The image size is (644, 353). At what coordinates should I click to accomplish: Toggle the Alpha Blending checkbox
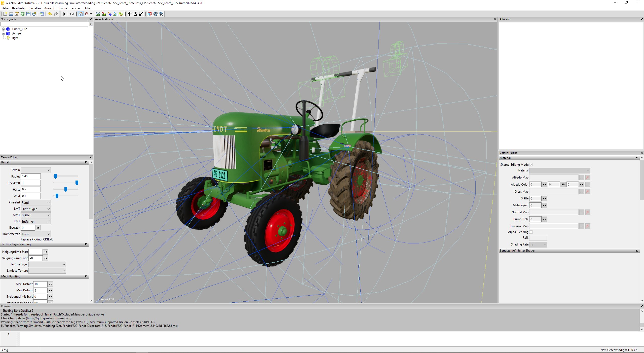point(531,232)
